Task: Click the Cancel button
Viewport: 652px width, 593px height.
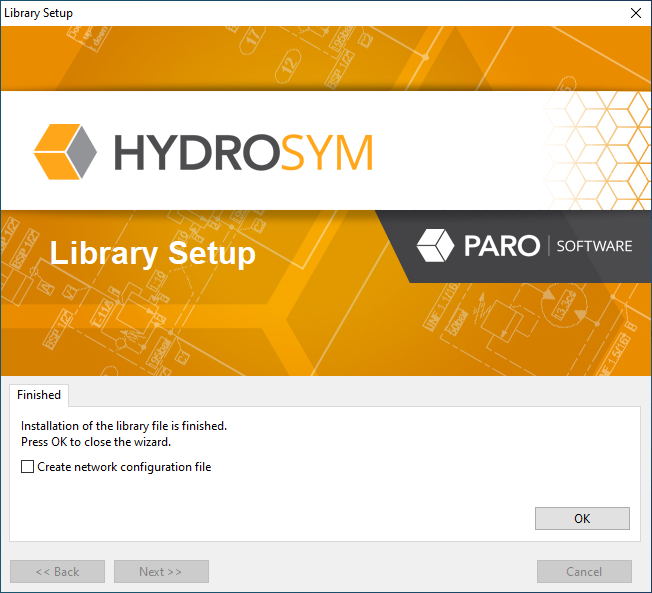Action: [x=584, y=571]
